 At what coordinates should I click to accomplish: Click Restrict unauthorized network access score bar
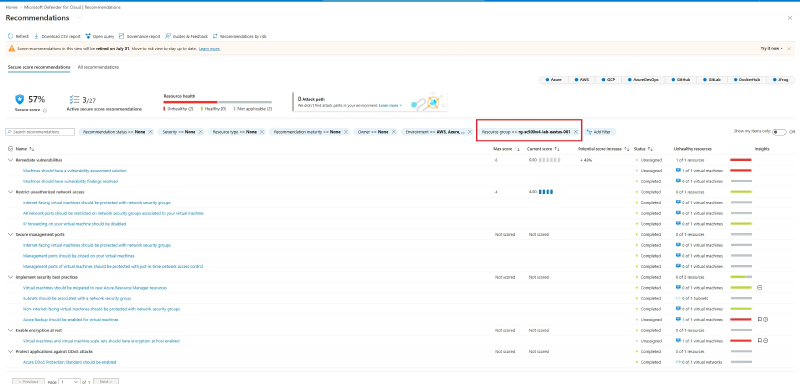point(546,192)
